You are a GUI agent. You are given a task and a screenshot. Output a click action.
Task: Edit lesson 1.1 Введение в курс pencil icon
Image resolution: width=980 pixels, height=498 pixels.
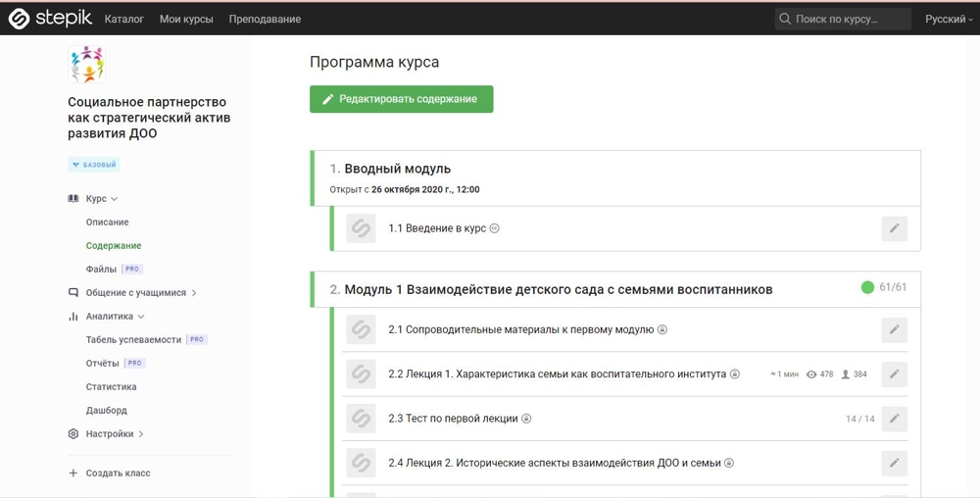point(894,228)
